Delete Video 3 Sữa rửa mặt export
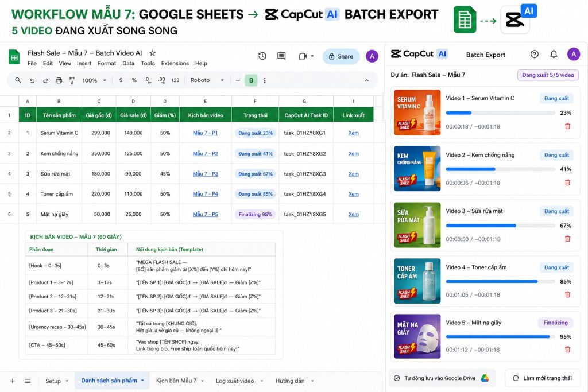The height and width of the screenshot is (392, 588). 567,239
